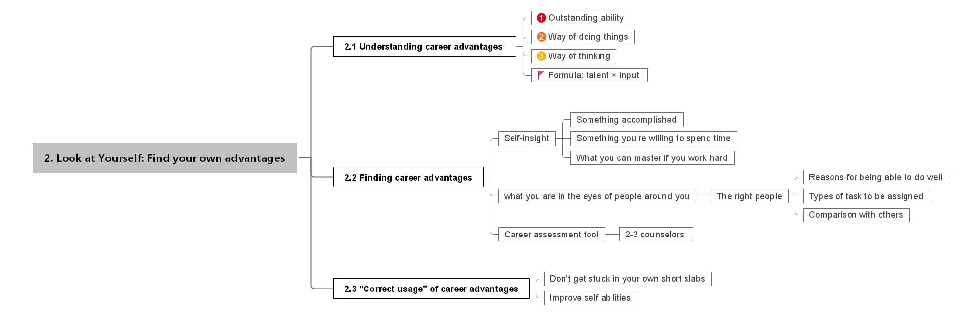This screenshot has width=980, height=315.
Task: Click the red flag marker icon
Action: tap(541, 75)
